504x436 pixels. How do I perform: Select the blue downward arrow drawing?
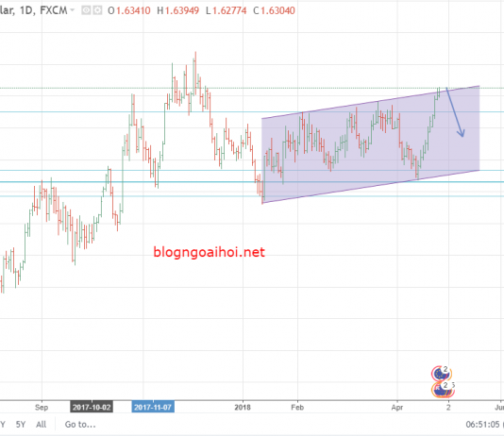coord(455,111)
